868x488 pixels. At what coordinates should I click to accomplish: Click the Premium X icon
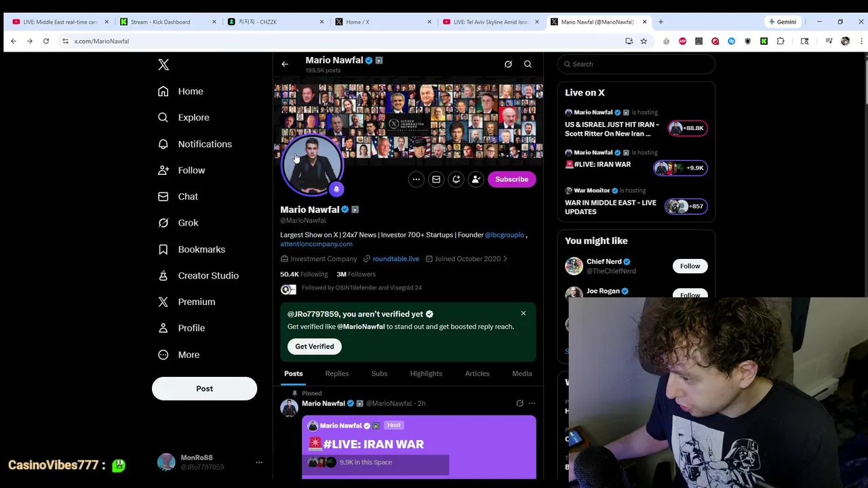pos(163,302)
